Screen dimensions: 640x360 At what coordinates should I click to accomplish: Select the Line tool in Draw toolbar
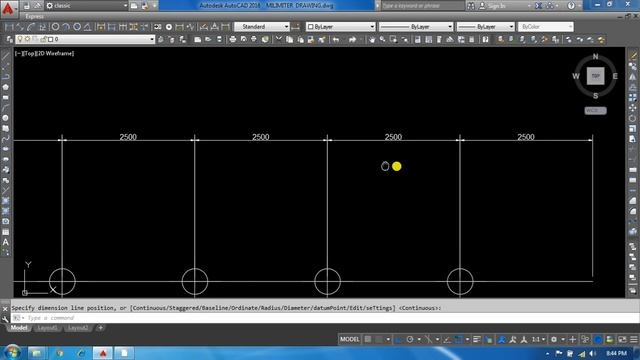pos(6,56)
